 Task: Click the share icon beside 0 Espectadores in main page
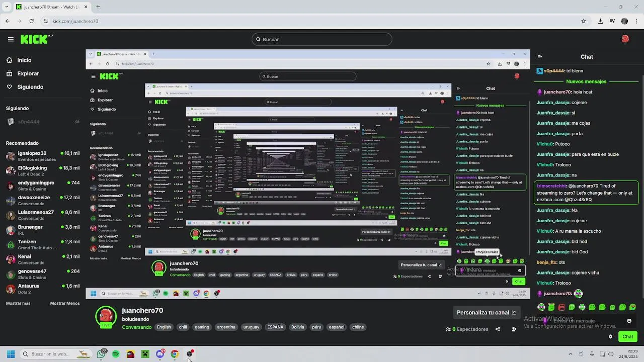pyautogui.click(x=498, y=329)
